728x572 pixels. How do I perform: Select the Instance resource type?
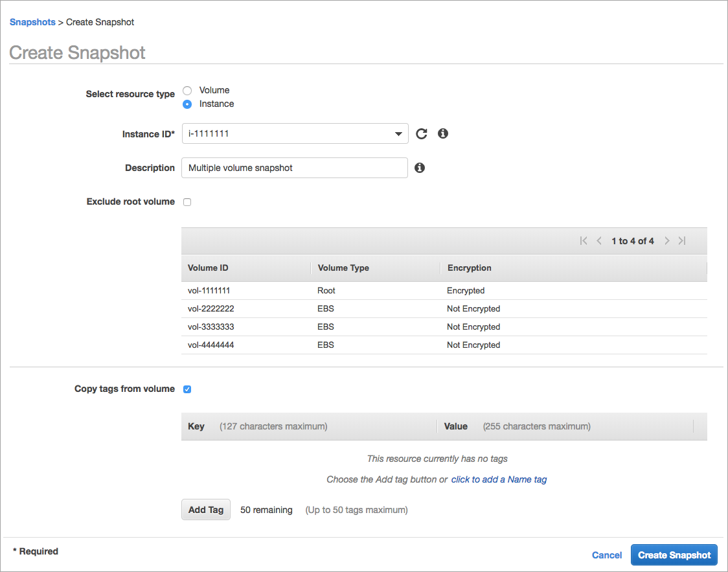(187, 104)
